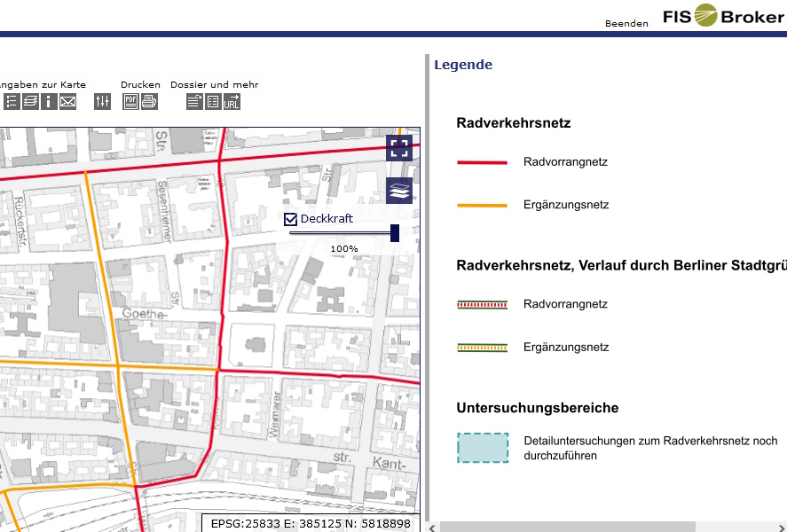Click left arrow of legend scrollbar

click(433, 527)
